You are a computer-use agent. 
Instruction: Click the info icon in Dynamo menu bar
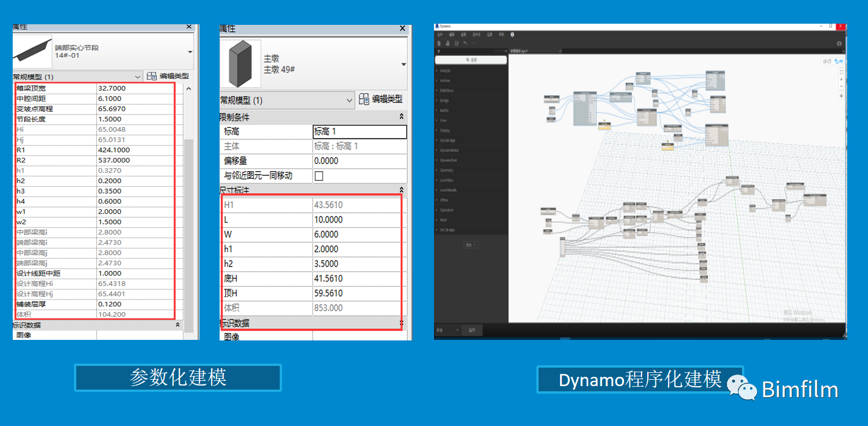coord(512,35)
